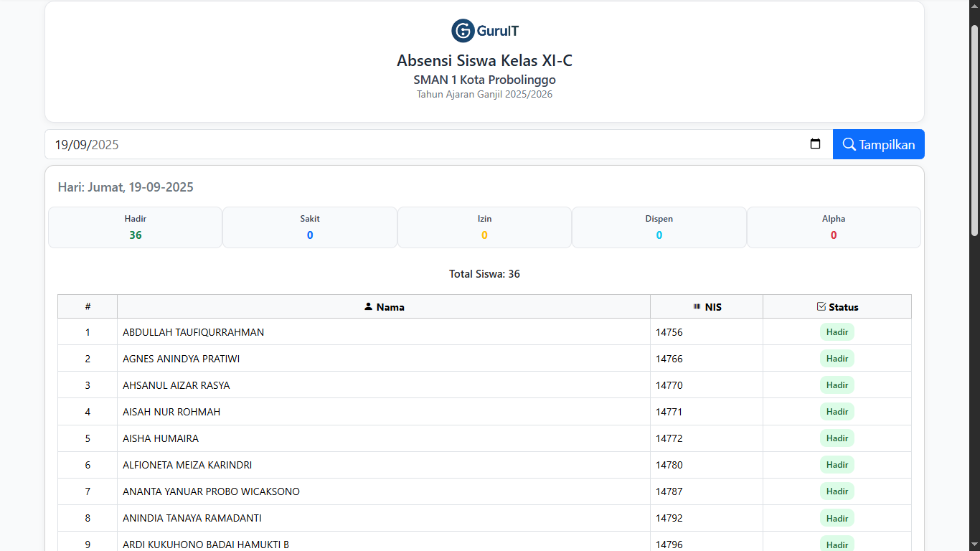Click the person icon in Nama header
This screenshot has height=551, width=980.
[368, 306]
